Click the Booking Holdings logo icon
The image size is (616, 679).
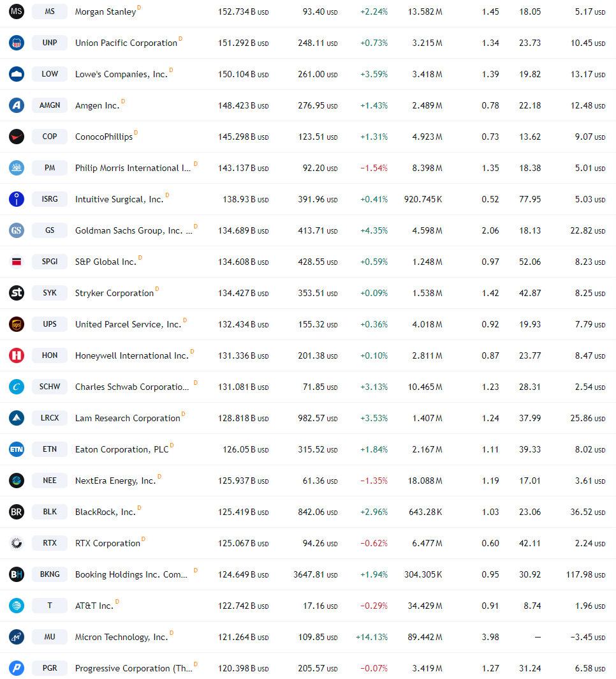tap(17, 574)
